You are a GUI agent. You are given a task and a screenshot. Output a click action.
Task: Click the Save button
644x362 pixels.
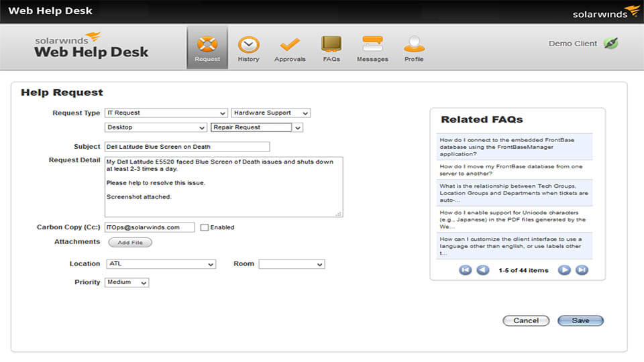click(x=580, y=320)
